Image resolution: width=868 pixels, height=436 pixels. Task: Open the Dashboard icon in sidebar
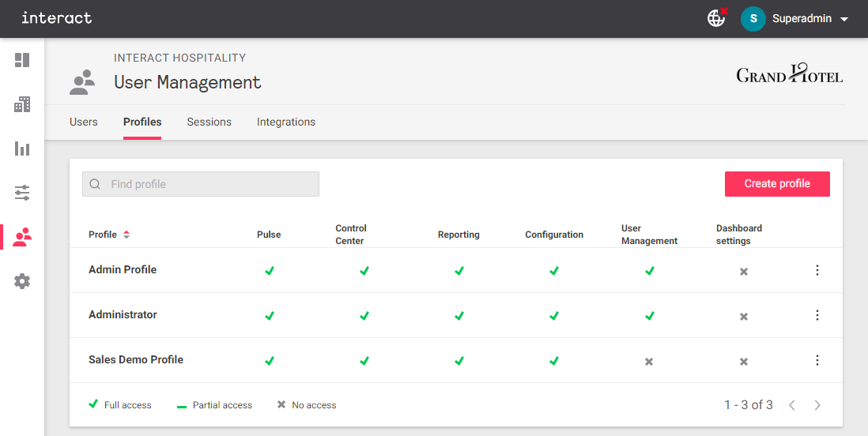tap(22, 60)
